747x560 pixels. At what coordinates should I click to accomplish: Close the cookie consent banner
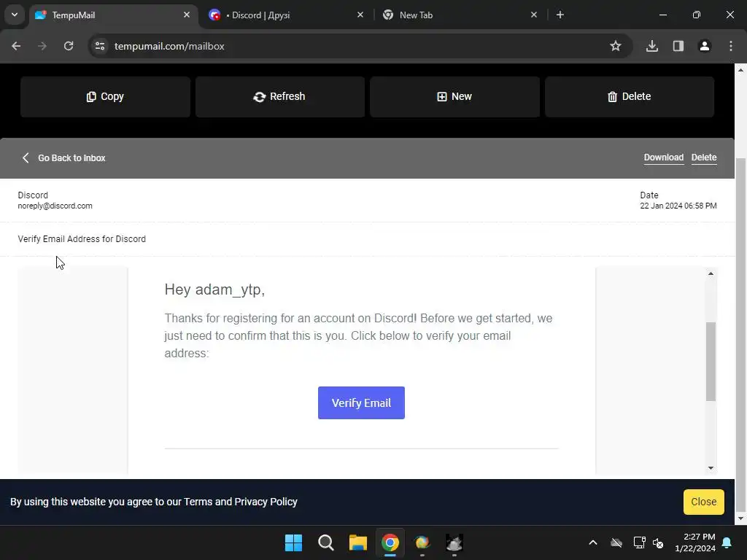pos(704,502)
